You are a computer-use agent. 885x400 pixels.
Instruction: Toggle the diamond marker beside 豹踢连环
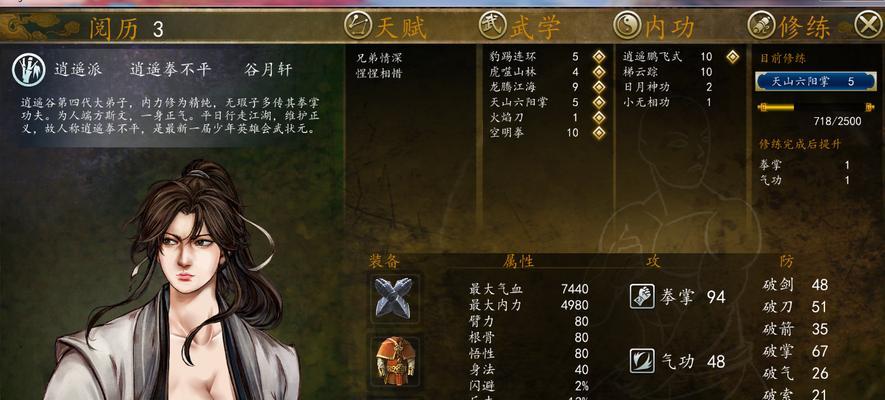click(599, 57)
